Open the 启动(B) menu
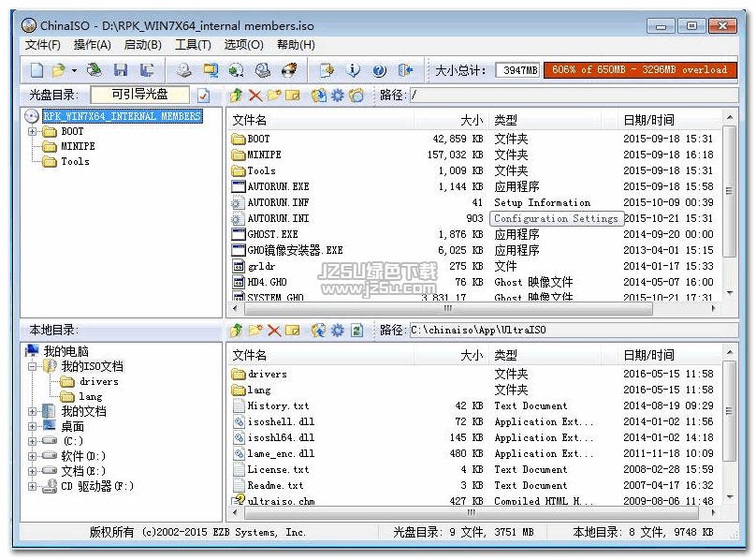This screenshot has width=756, height=560. pyautogui.click(x=143, y=45)
